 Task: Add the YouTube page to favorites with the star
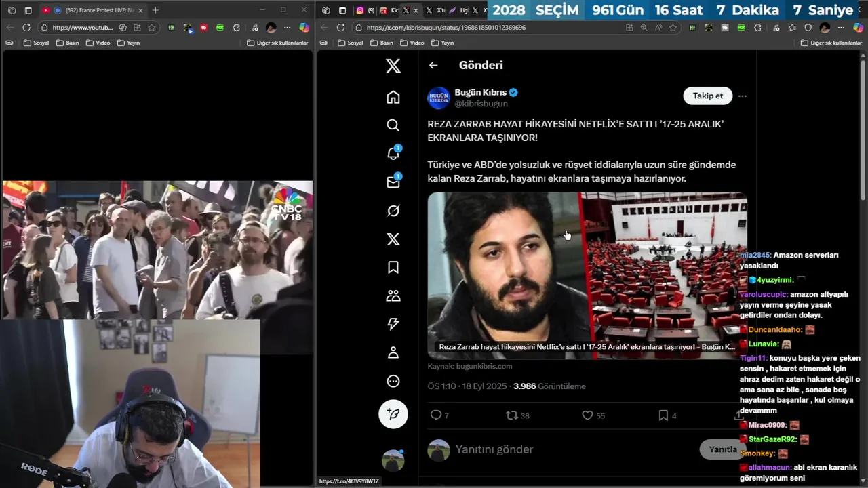coord(151,28)
